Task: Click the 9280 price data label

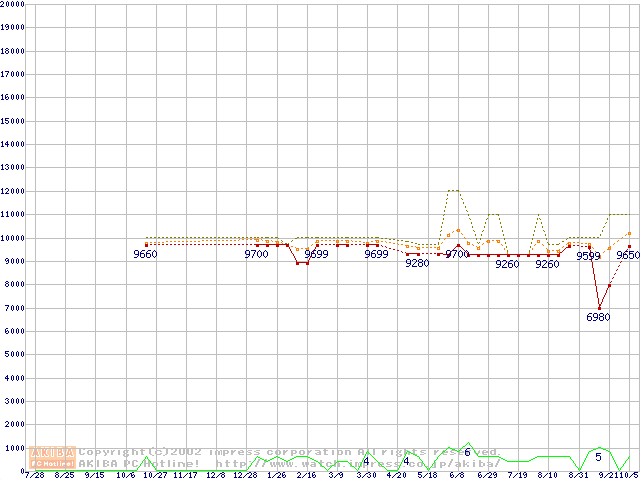Action: pos(417,263)
